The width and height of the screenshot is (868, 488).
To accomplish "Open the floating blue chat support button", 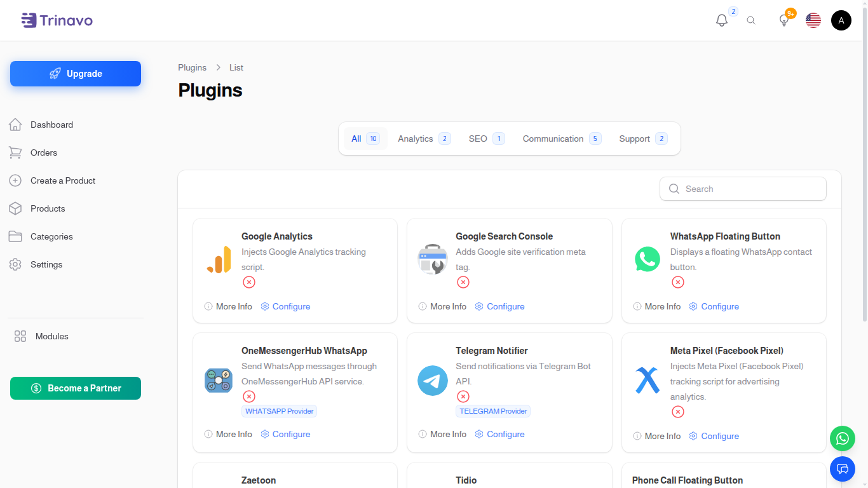I will point(843,469).
